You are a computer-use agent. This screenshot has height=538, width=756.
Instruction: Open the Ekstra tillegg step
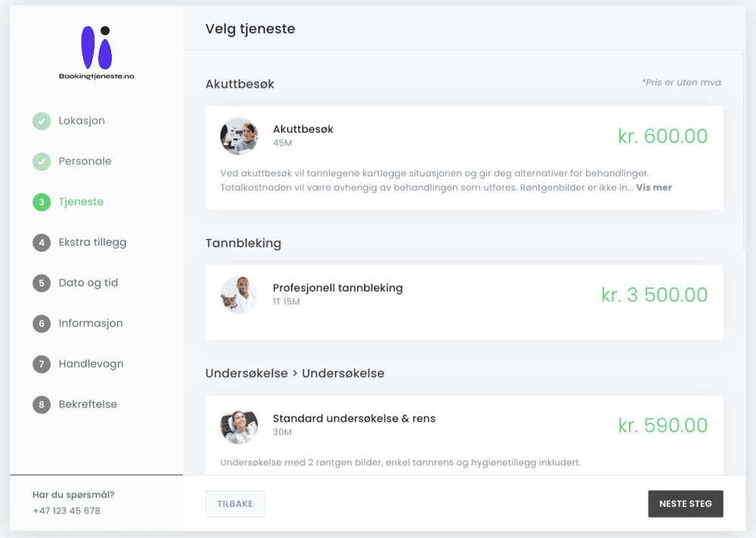click(x=92, y=242)
